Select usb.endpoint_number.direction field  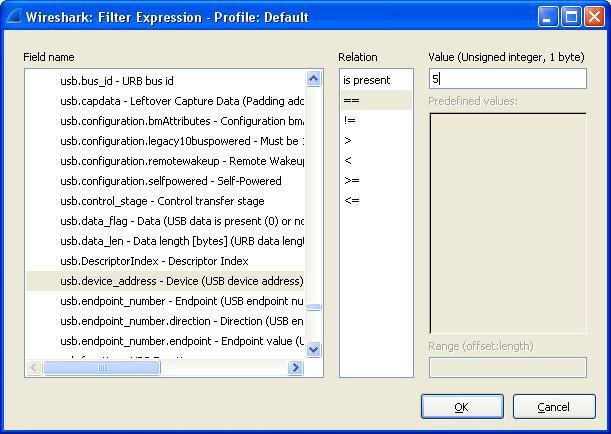[x=180, y=321]
